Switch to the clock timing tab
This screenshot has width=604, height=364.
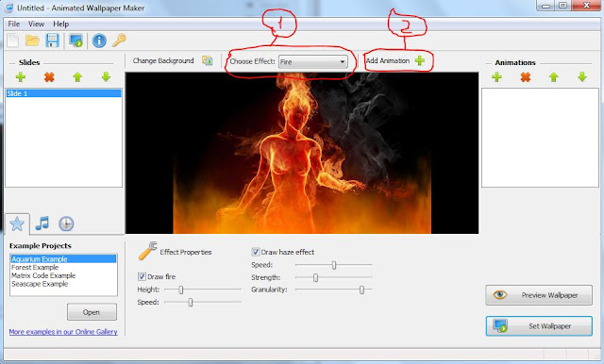(66, 223)
